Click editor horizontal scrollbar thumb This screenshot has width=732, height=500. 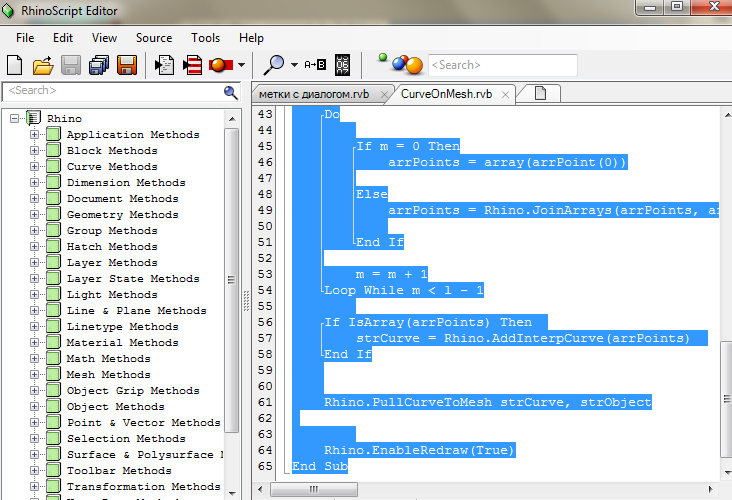point(314,489)
